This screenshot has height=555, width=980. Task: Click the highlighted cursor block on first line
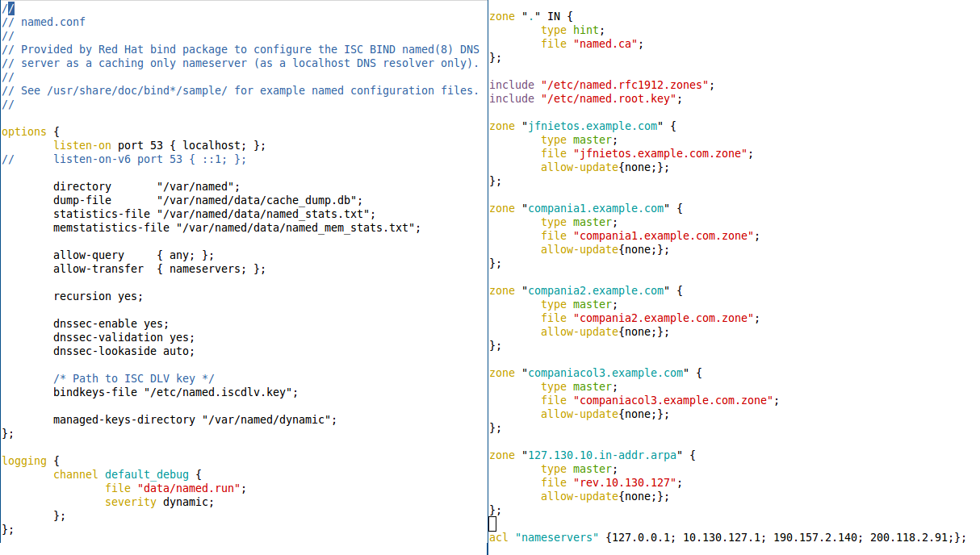pos(11,8)
